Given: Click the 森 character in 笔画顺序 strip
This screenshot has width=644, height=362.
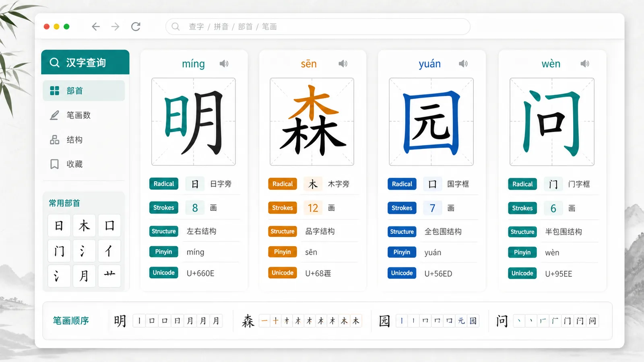Looking at the screenshot, I should coord(248,321).
